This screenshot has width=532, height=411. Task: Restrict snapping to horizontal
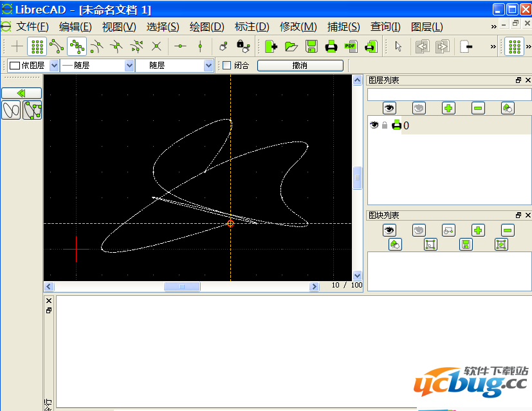(x=180, y=46)
